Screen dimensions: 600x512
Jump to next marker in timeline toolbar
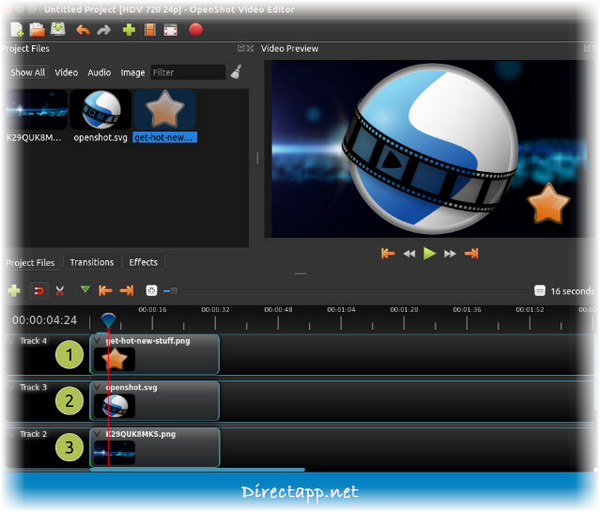[127, 291]
